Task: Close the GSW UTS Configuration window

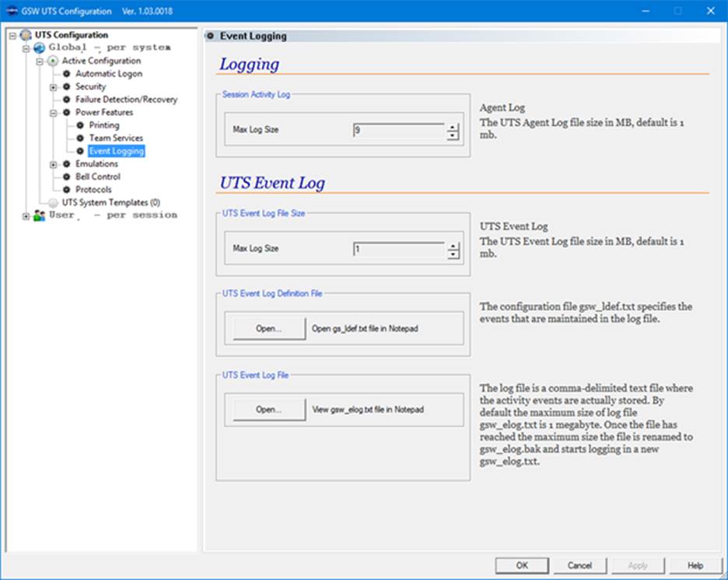Action: [711, 11]
